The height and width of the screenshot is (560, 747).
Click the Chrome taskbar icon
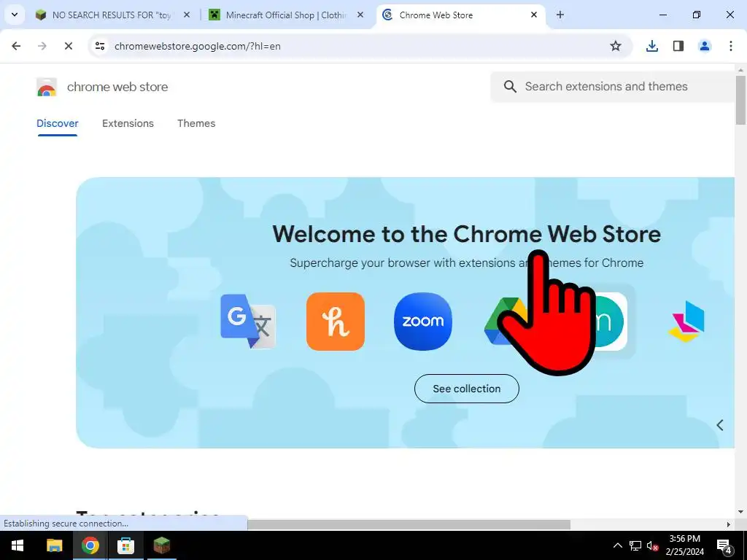coord(90,545)
